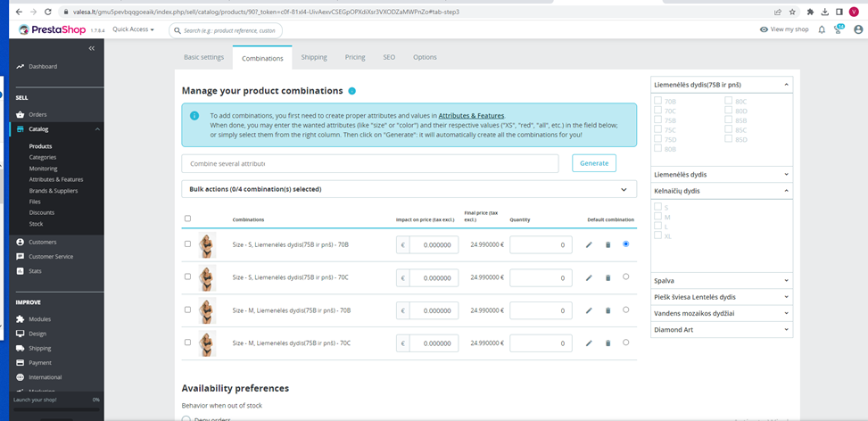Collapse the sidebar with the double-arrow icon
The height and width of the screenshot is (421, 868).
91,48
